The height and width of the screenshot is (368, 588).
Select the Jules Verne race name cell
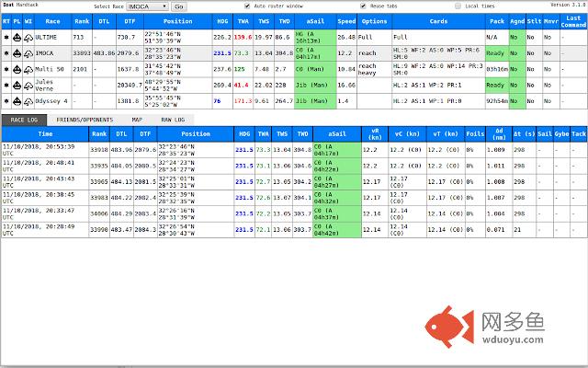click(53, 86)
